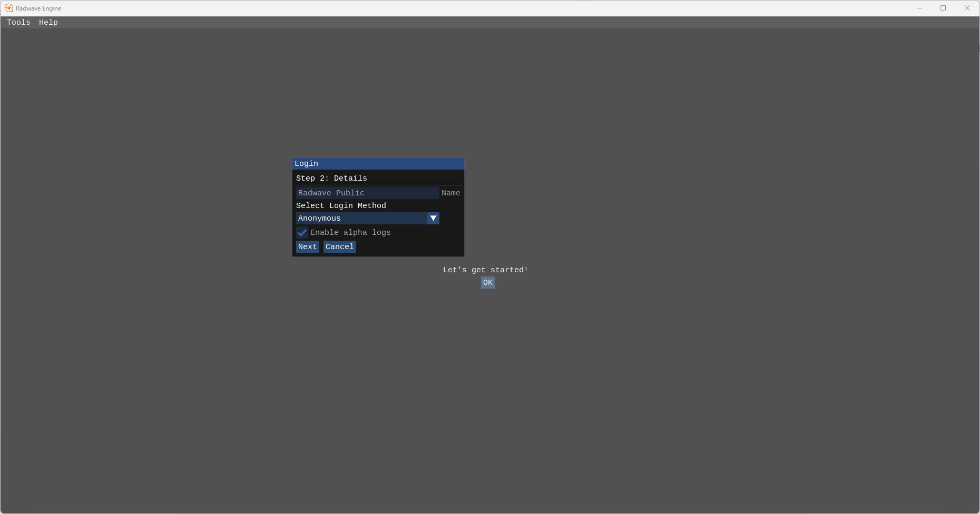This screenshot has width=980, height=514.
Task: Click the Name input field showing Radwave Public
Action: [x=367, y=193]
